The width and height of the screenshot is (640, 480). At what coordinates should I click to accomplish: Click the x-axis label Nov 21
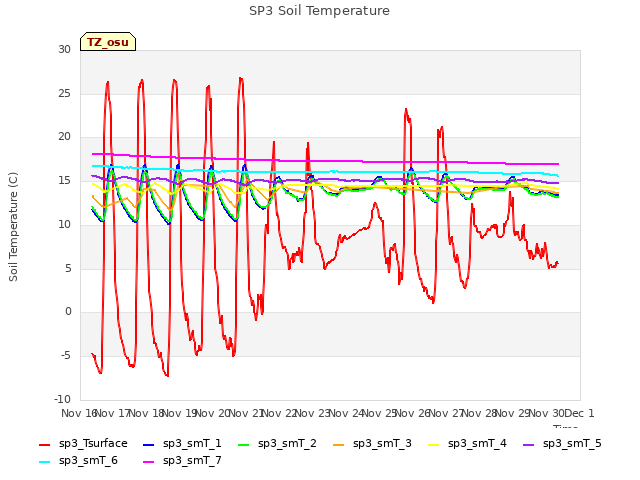pos(246,413)
